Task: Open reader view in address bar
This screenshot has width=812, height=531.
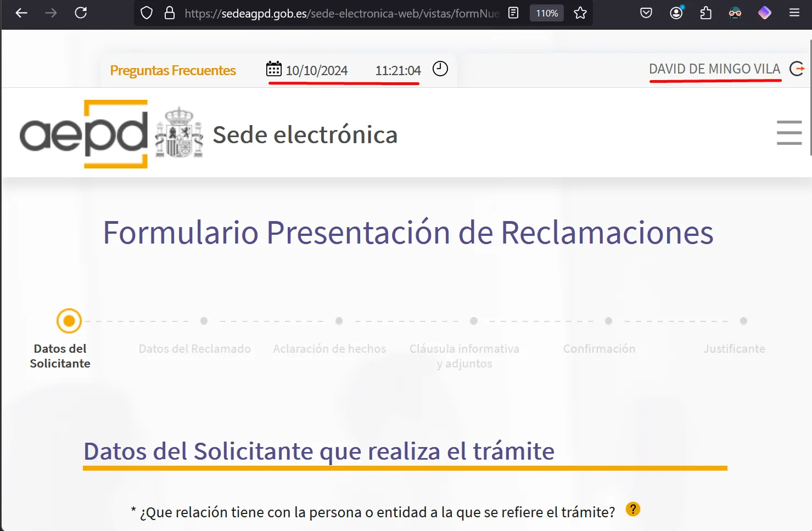Action: (x=513, y=13)
